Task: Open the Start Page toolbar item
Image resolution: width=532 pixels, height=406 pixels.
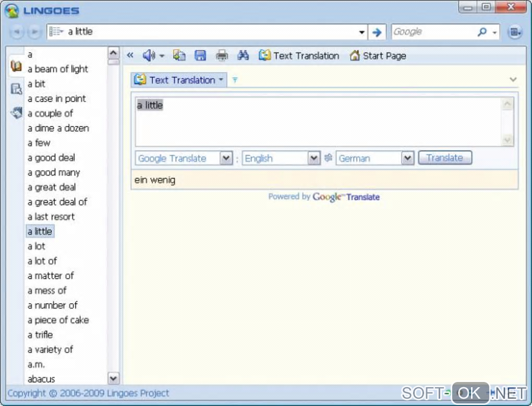Action: click(378, 55)
